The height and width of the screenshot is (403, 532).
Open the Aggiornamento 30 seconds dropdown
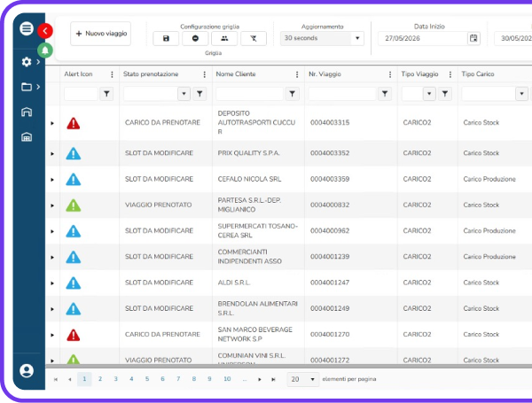point(322,38)
